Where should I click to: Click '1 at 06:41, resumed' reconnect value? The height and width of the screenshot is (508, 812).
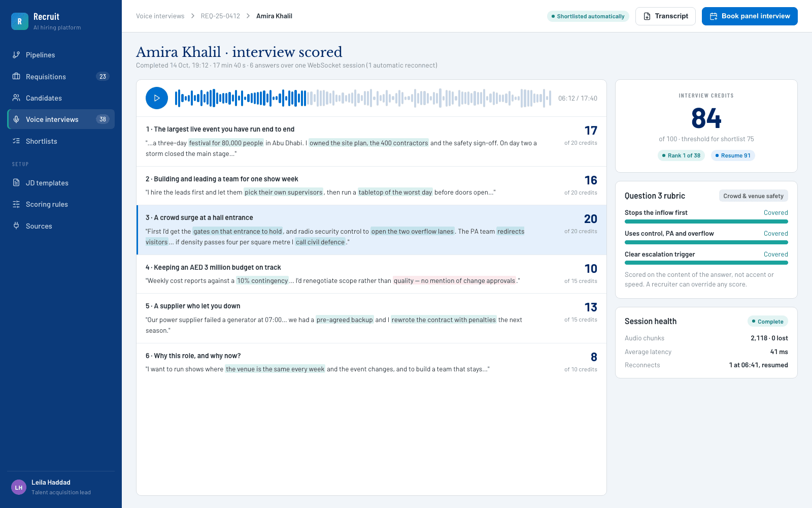758,365
